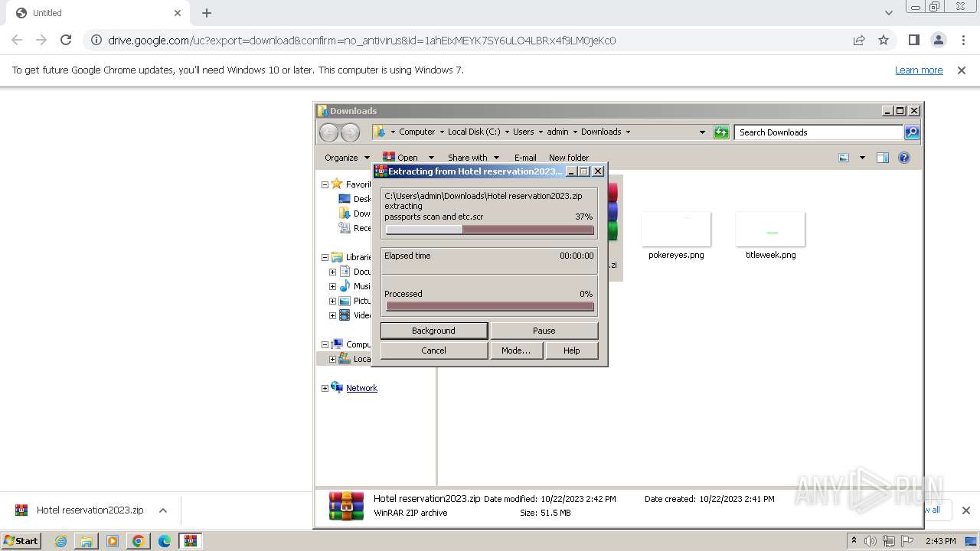Viewport: 980px width, 551px height.
Task: Click E-mail in explorer toolbar
Action: (525, 158)
